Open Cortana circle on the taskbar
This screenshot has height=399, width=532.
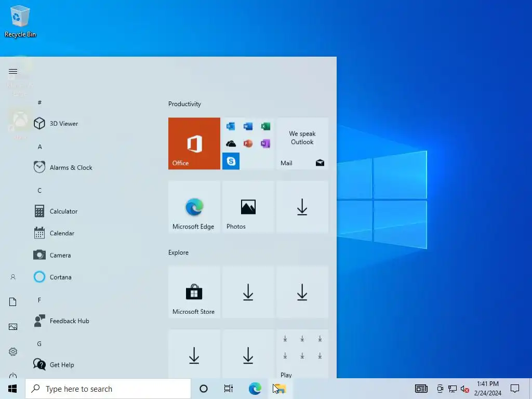[x=204, y=389]
